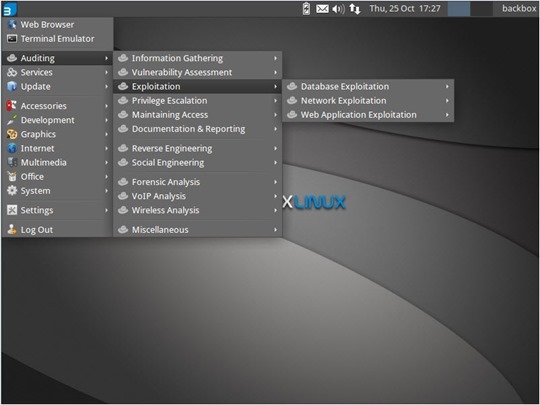Open the Office menu entry

(58, 176)
